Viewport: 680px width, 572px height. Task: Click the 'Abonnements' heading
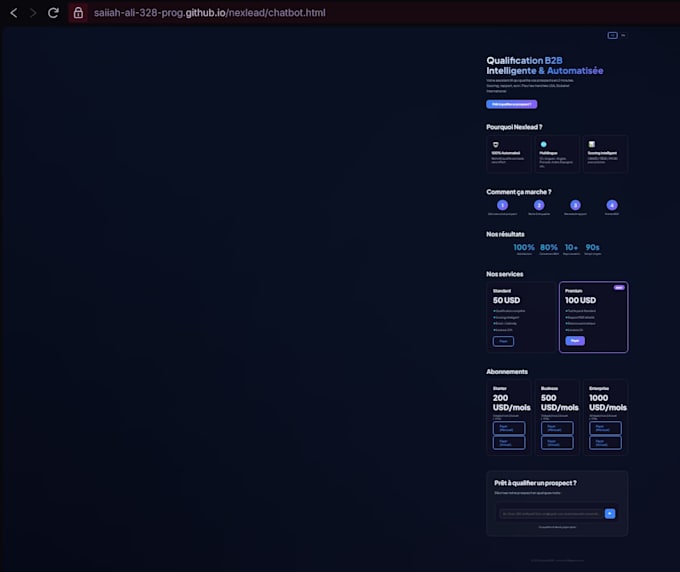click(507, 372)
